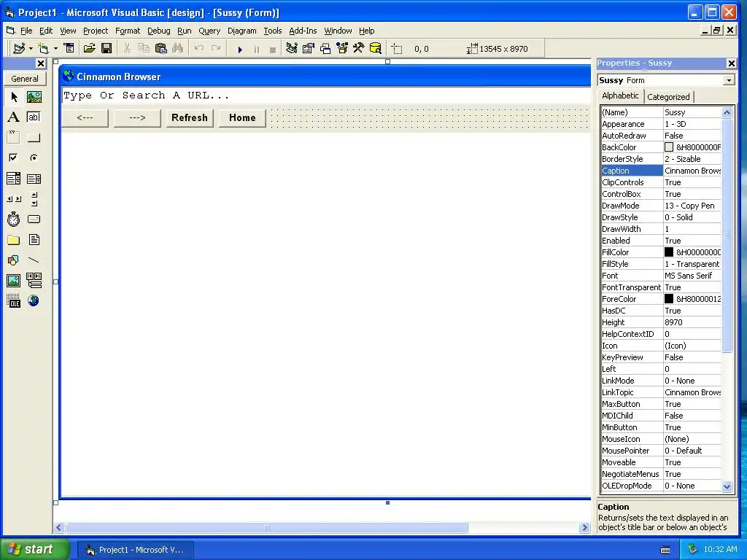Save the project with floppy icon

point(107,48)
